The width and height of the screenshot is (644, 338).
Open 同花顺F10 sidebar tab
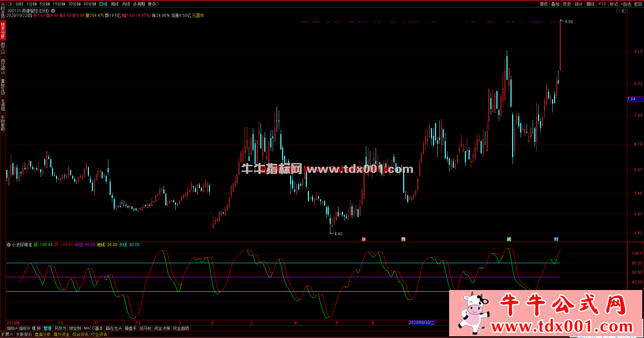pos(3,67)
